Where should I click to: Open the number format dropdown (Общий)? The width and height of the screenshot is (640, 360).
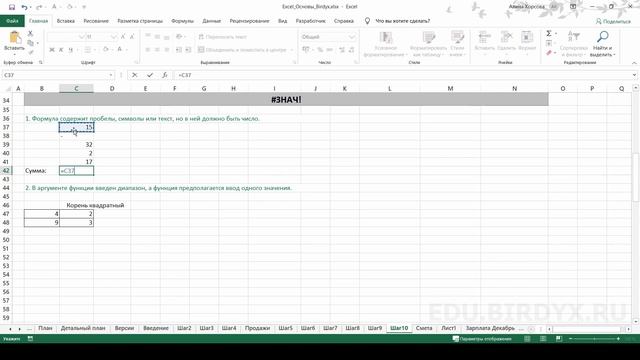[x=352, y=37]
